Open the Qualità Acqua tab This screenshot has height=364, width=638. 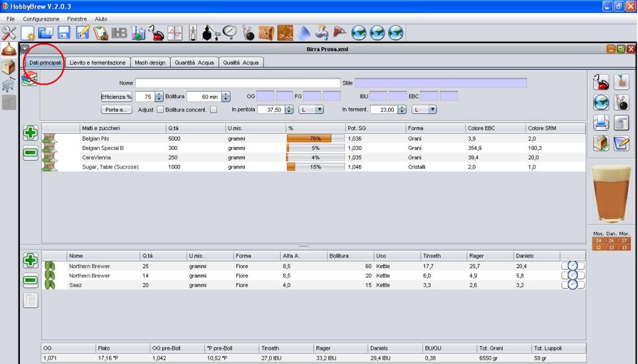click(241, 63)
